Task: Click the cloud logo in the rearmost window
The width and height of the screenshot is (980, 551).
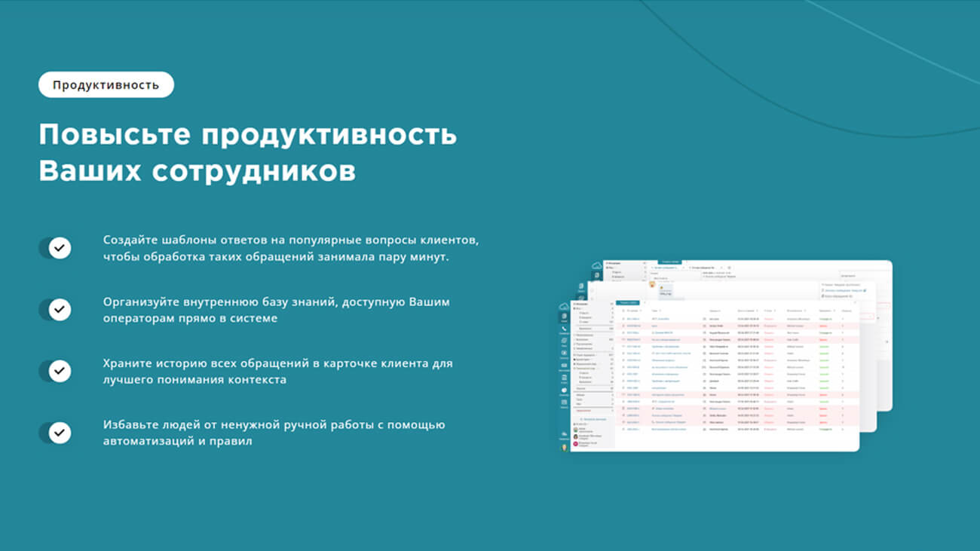Action: [x=597, y=265]
